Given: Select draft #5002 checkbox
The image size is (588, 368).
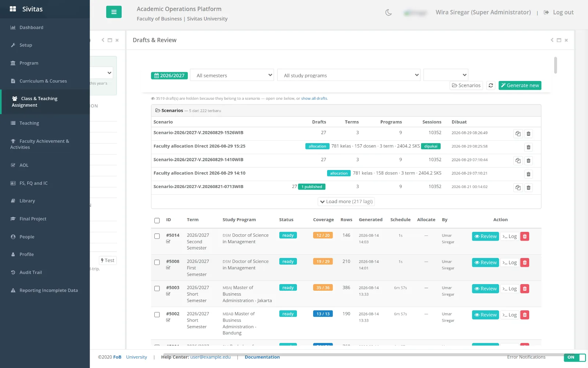Looking at the screenshot, I should tap(157, 315).
